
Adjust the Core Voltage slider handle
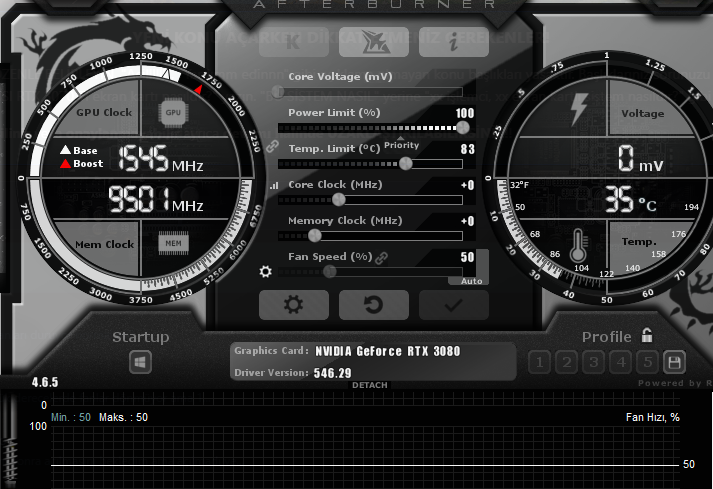278,92
